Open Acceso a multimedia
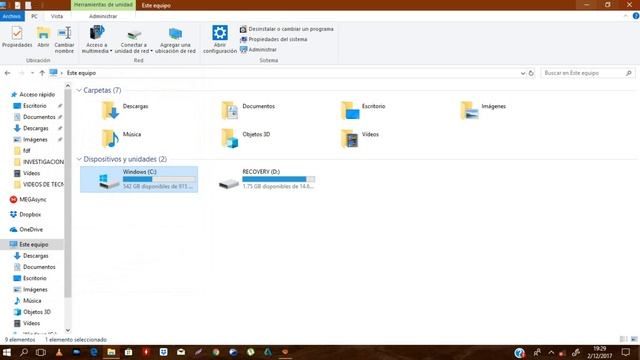Image resolution: width=640 pixels, height=360 pixels. point(97,40)
